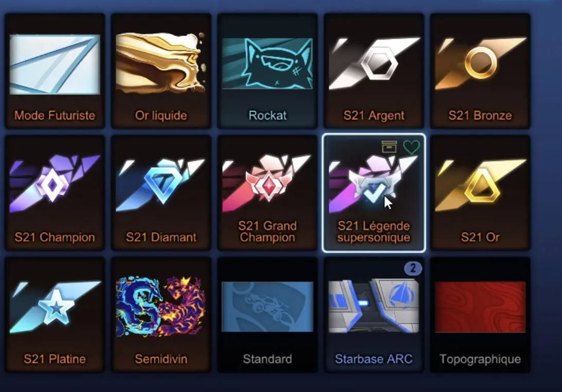Click the archive box icon on S21 Légende supersonique
Screen dimensions: 562x392
[389, 147]
